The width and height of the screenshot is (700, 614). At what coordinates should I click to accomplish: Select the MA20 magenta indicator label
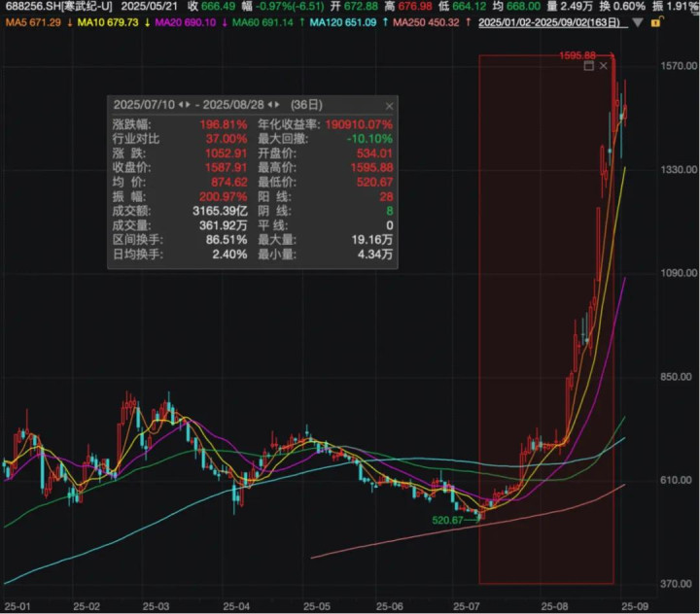click(x=186, y=22)
